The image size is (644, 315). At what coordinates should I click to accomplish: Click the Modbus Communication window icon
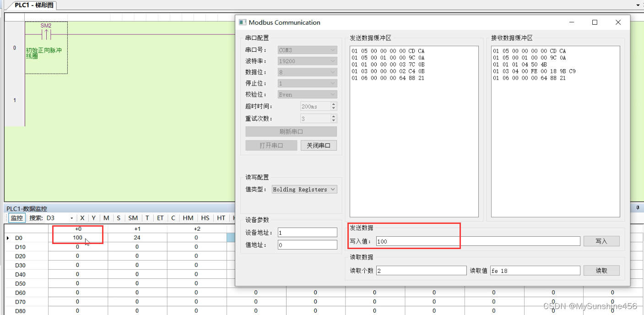click(x=243, y=22)
